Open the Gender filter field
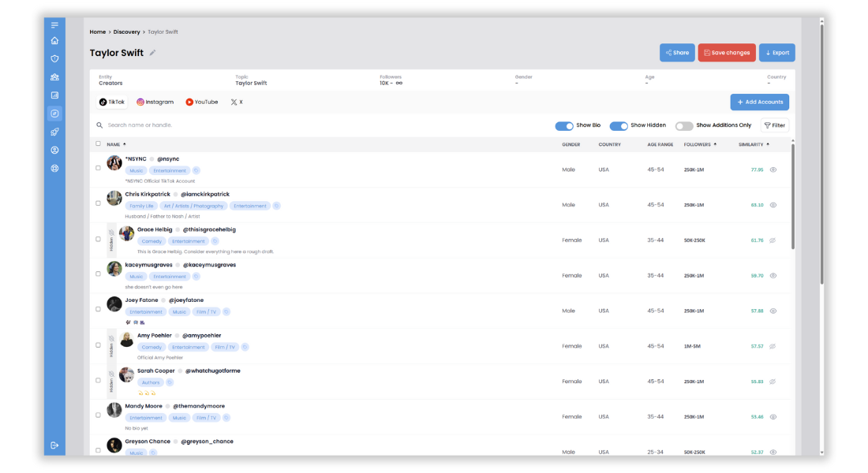The image size is (868, 473). pyautogui.click(x=524, y=80)
